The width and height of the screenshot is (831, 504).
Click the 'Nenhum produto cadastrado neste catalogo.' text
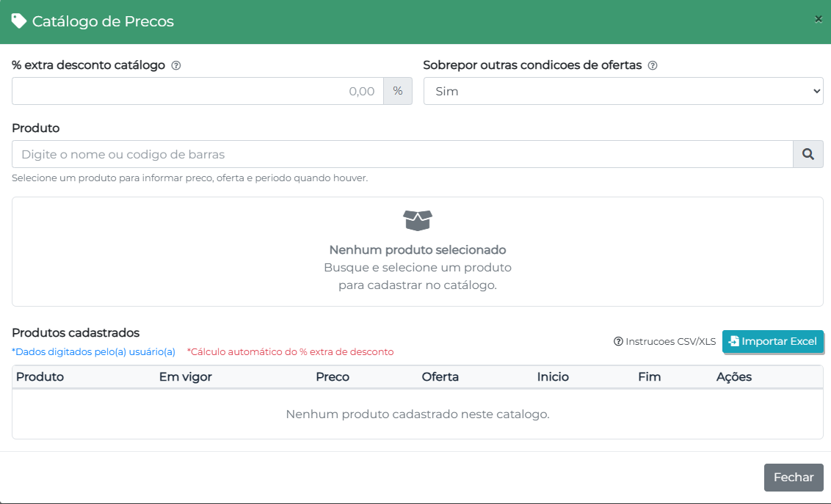(418, 414)
